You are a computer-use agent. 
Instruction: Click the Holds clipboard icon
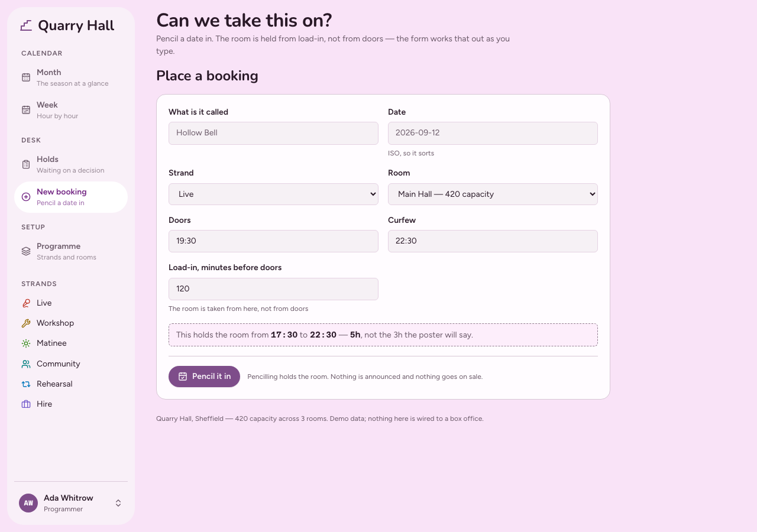26,164
